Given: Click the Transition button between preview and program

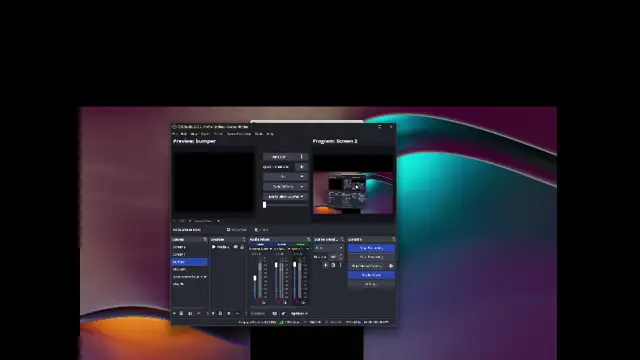Looking at the screenshot, I should click(280, 157).
